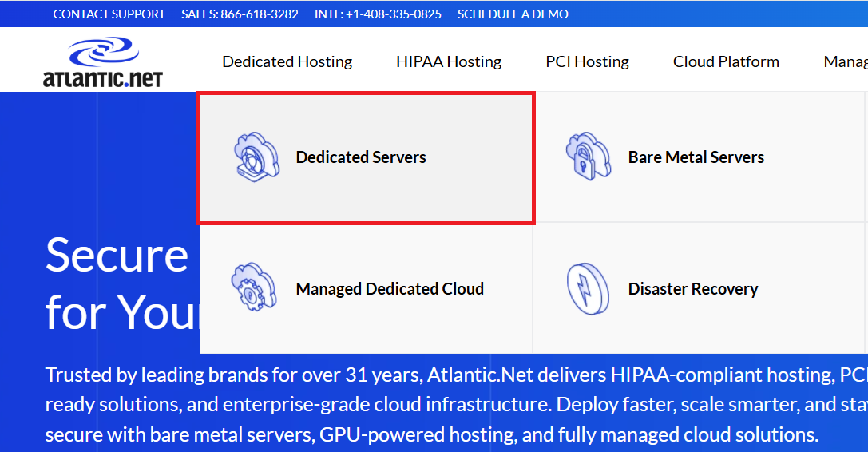Open the Dedicated Hosting menu
Screen dimensions: 868x452
(287, 61)
